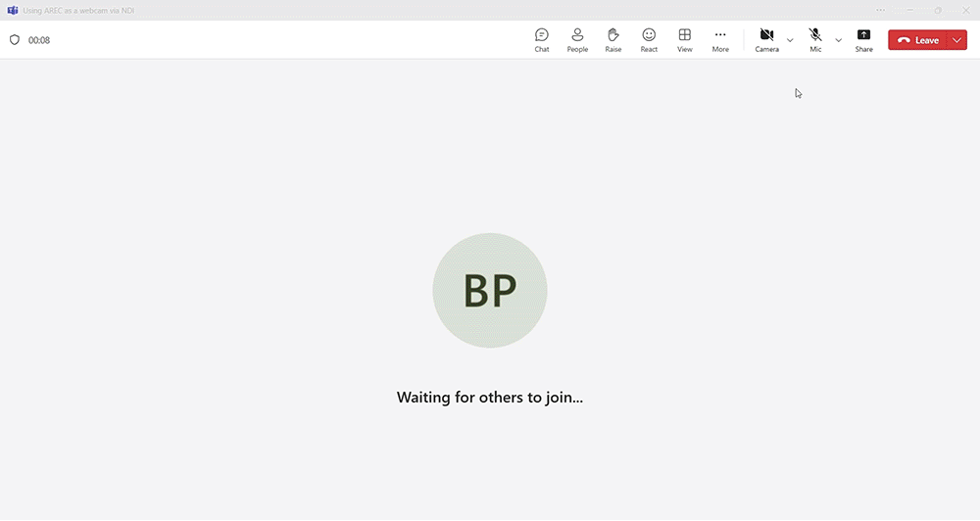Turn on the Camera
This screenshot has height=521, width=980.
[x=766, y=39]
